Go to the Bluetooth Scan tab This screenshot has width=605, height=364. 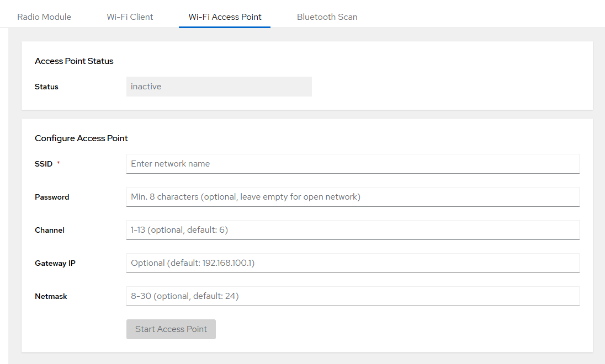point(327,17)
